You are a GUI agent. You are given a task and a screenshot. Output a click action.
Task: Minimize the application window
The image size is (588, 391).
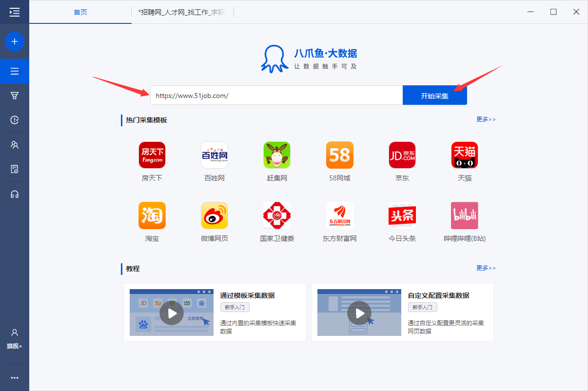pyautogui.click(x=530, y=12)
